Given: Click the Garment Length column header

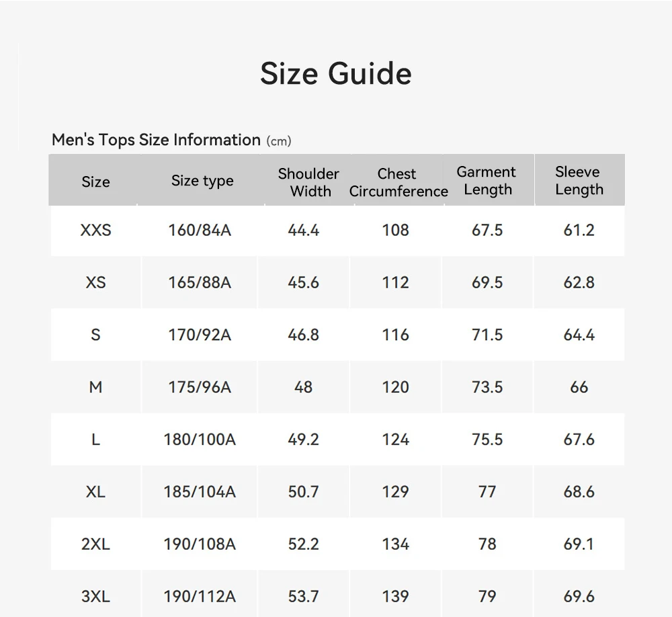Looking at the screenshot, I should coord(487,181).
